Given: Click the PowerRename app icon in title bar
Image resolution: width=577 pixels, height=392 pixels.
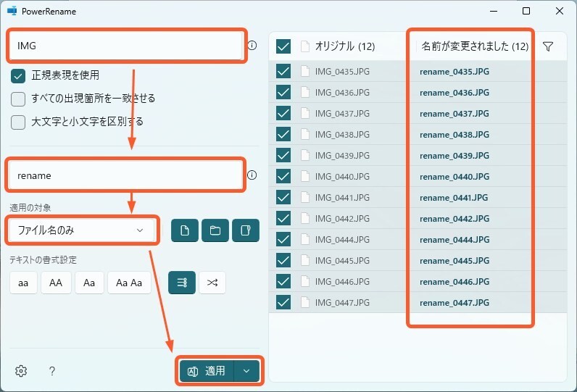Looking at the screenshot, I should click(12, 11).
